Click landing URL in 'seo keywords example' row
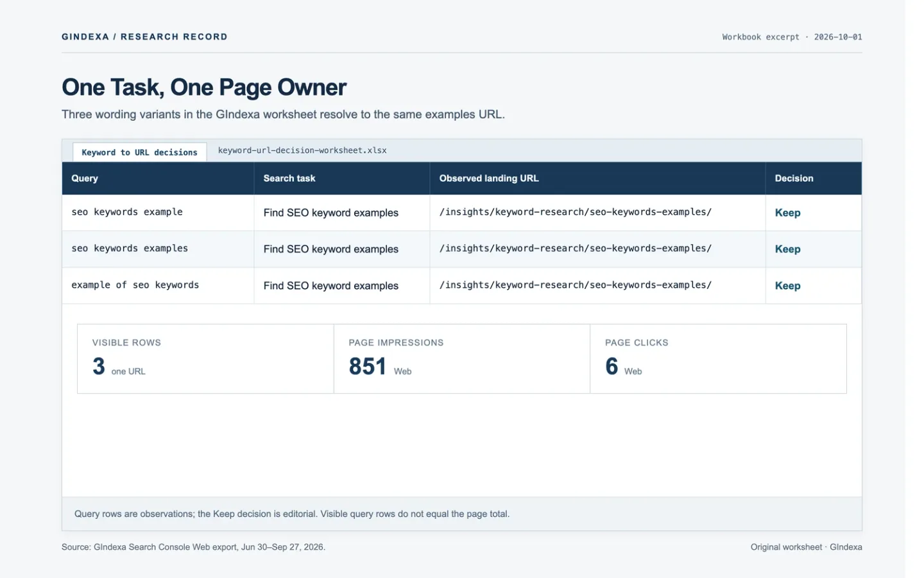This screenshot has width=924, height=578. coord(576,212)
